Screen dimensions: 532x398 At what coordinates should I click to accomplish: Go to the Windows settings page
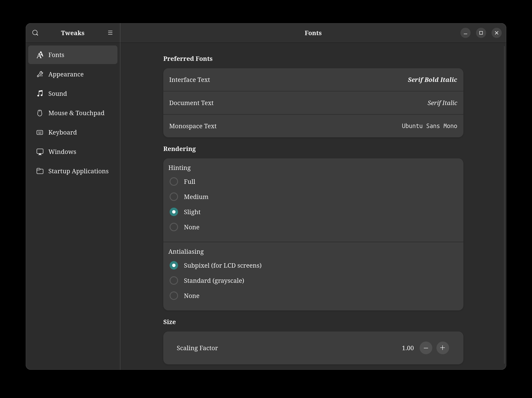click(x=62, y=152)
